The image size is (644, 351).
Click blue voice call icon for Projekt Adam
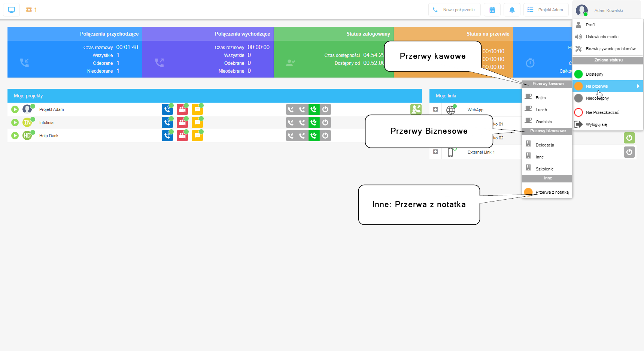(x=167, y=109)
